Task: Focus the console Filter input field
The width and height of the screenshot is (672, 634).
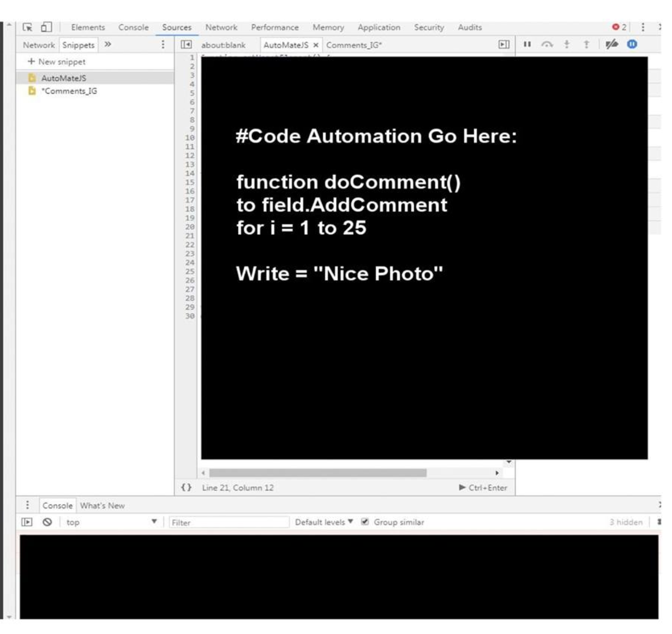Action: click(x=229, y=522)
